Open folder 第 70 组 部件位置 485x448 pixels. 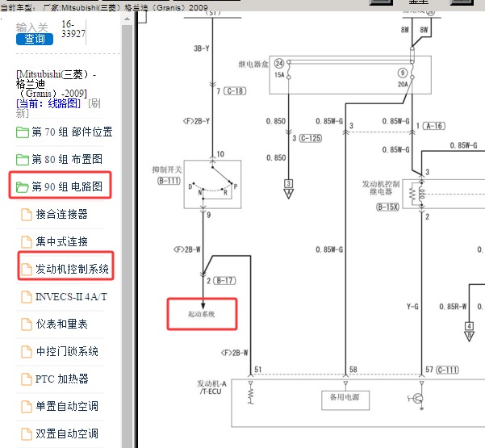click(72, 132)
